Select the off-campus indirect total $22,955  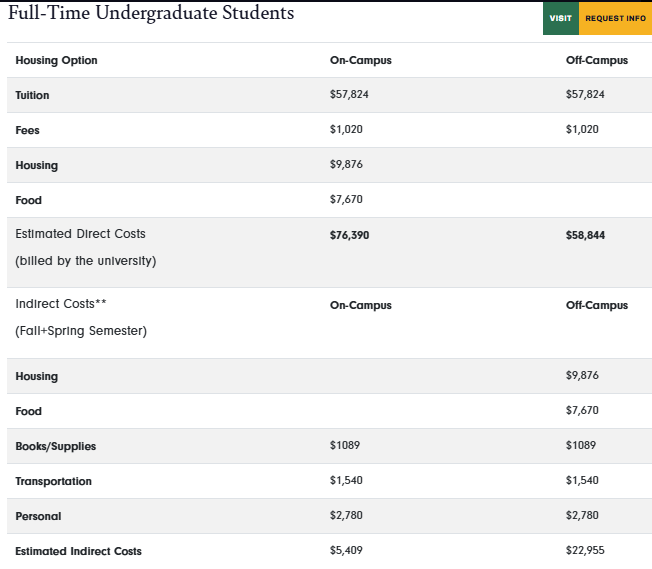(x=585, y=551)
